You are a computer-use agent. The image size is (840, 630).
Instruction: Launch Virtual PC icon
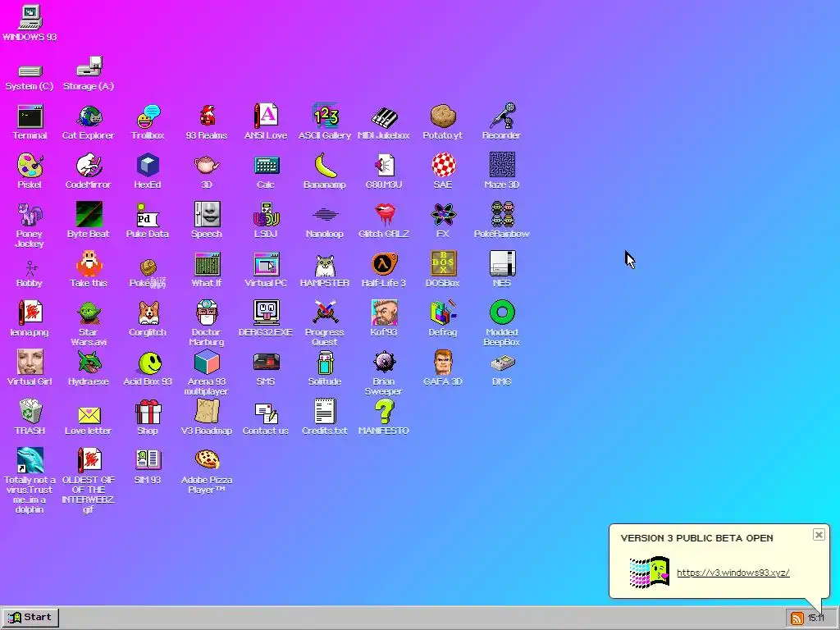(x=266, y=263)
